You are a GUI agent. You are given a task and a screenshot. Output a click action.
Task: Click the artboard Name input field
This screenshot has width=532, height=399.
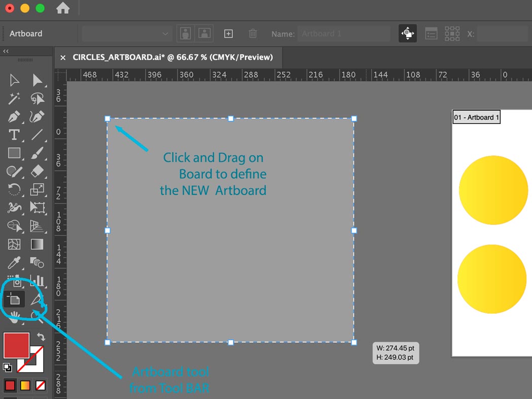click(343, 34)
